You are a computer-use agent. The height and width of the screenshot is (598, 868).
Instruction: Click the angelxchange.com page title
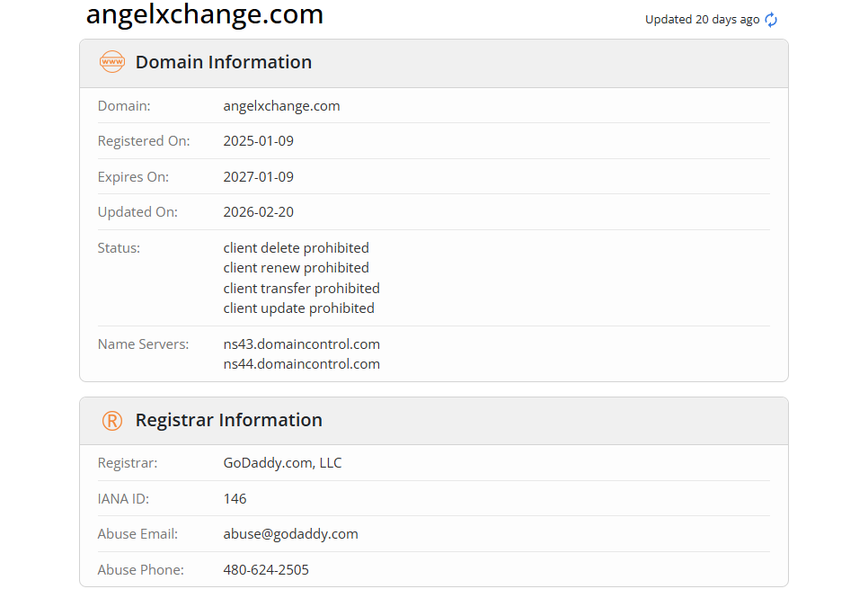pyautogui.click(x=204, y=14)
